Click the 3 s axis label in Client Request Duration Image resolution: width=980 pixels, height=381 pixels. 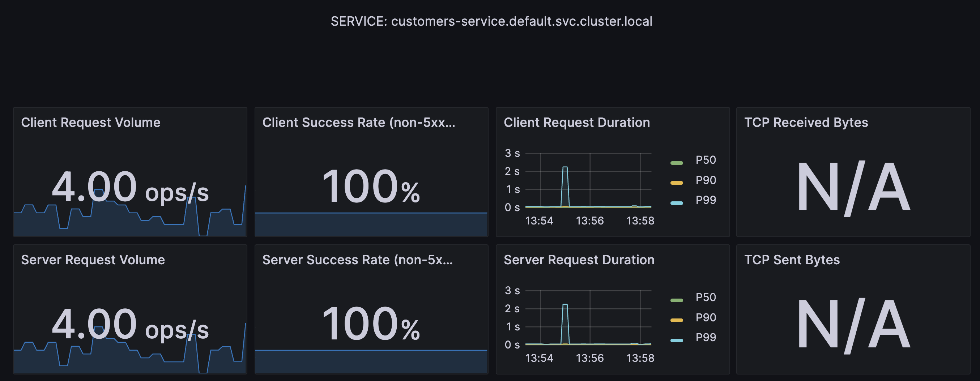point(512,153)
